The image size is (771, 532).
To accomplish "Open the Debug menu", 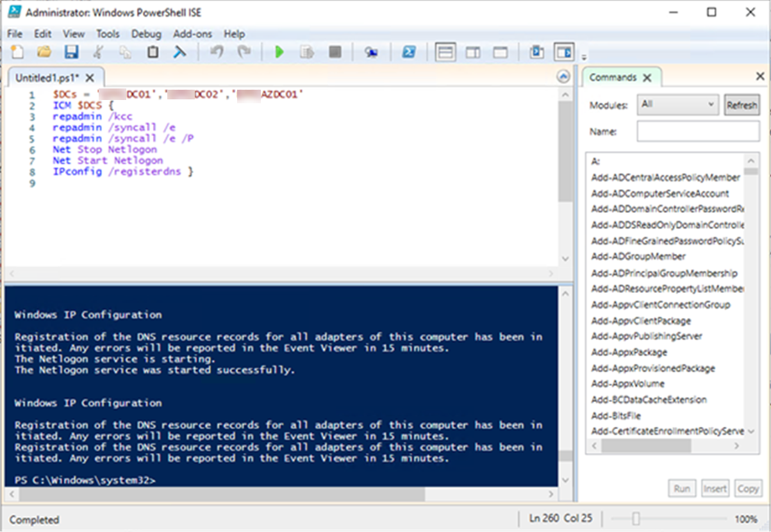I will pos(146,33).
